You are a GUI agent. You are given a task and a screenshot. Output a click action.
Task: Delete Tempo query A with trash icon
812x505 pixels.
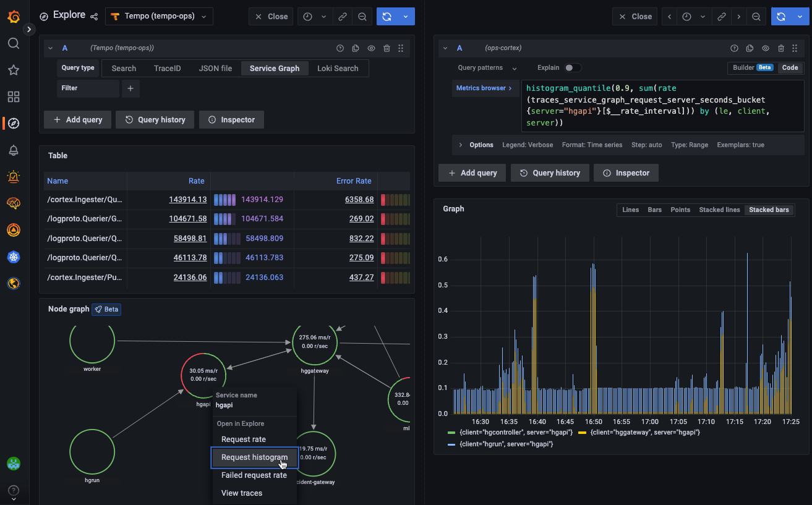tap(387, 48)
